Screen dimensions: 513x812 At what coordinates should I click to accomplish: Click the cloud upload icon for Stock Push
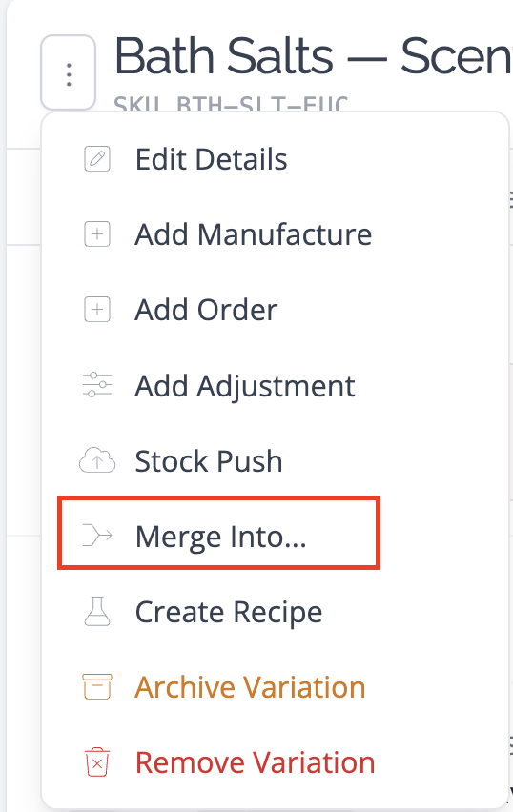pyautogui.click(x=97, y=460)
